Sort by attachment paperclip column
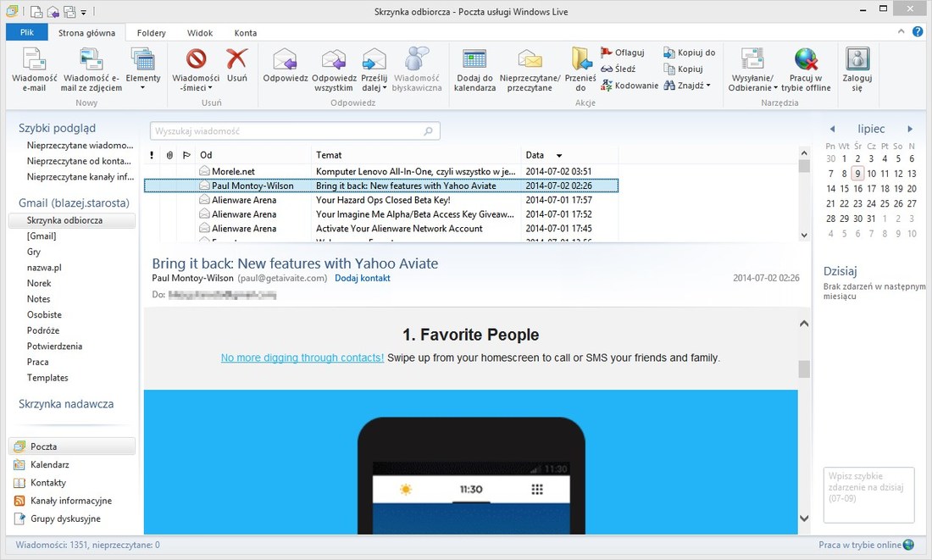The height and width of the screenshot is (560, 932). (169, 155)
